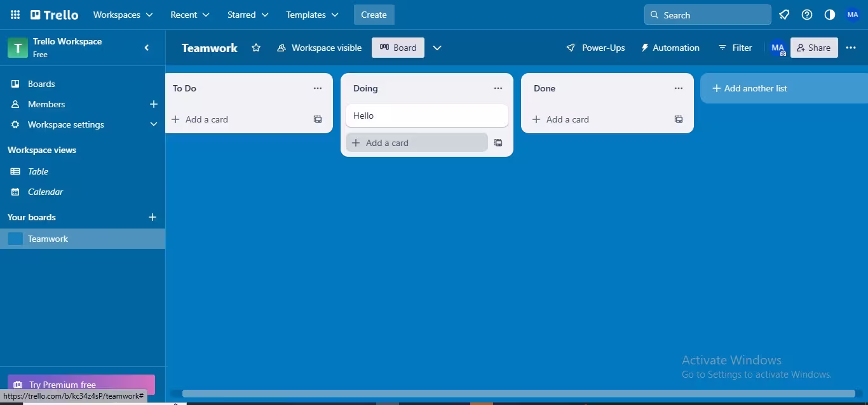
Task: Click the Trello Workspace name text
Action: (67, 41)
